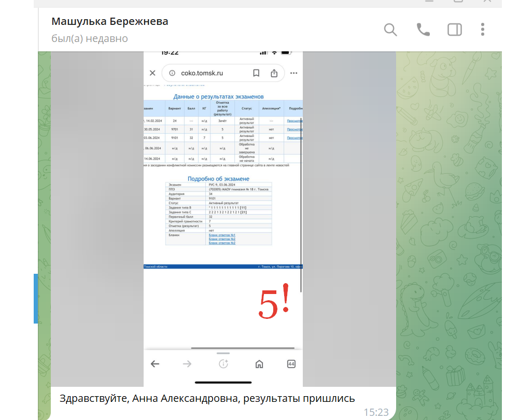Click the X icon beside the address bar
This screenshot has width=519, height=420.
pos(152,73)
